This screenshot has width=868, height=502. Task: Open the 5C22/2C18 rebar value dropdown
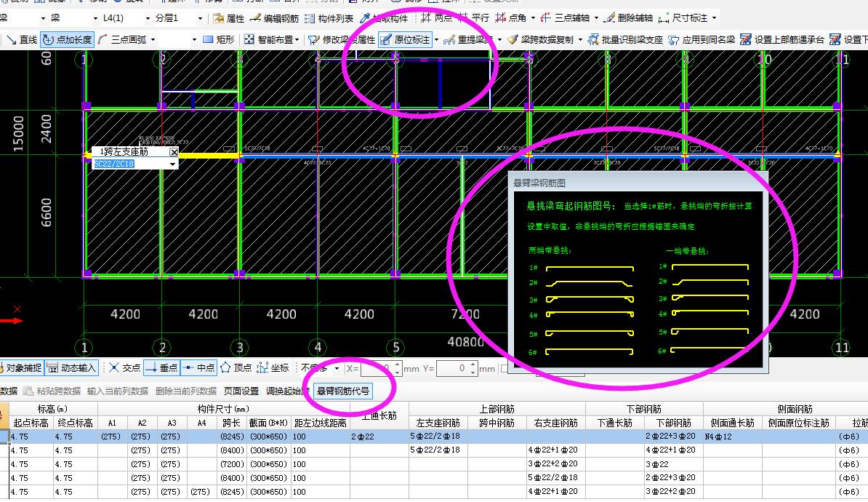173,164
